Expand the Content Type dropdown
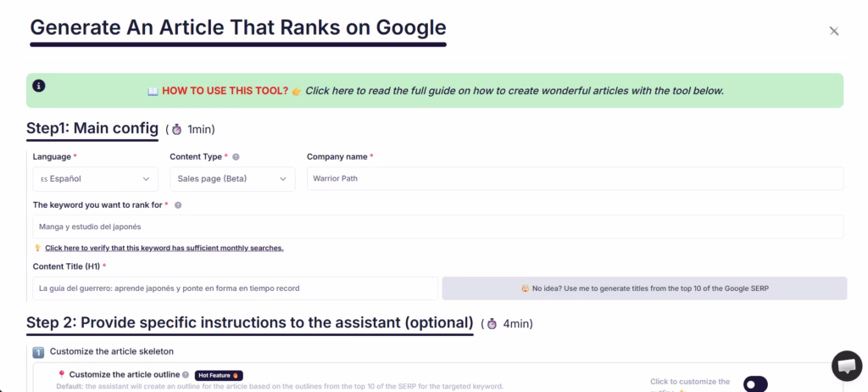Viewport: 868px width, 392px height. [x=232, y=179]
